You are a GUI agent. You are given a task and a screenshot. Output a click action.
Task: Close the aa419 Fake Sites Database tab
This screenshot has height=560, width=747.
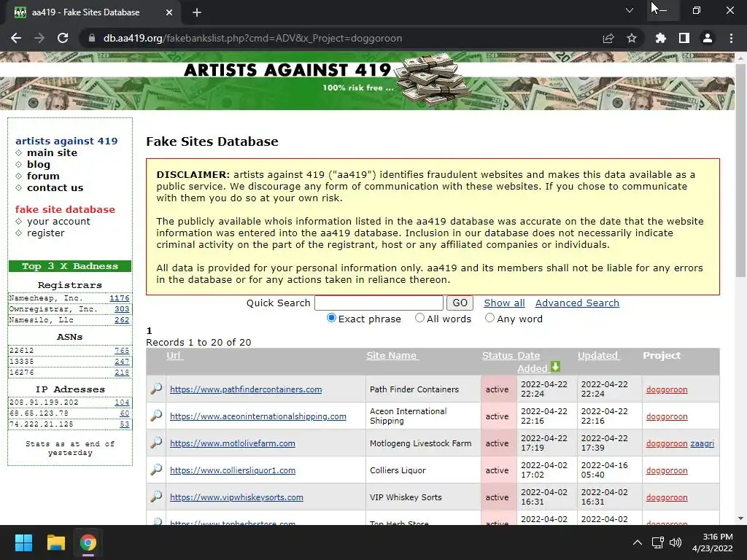point(169,12)
